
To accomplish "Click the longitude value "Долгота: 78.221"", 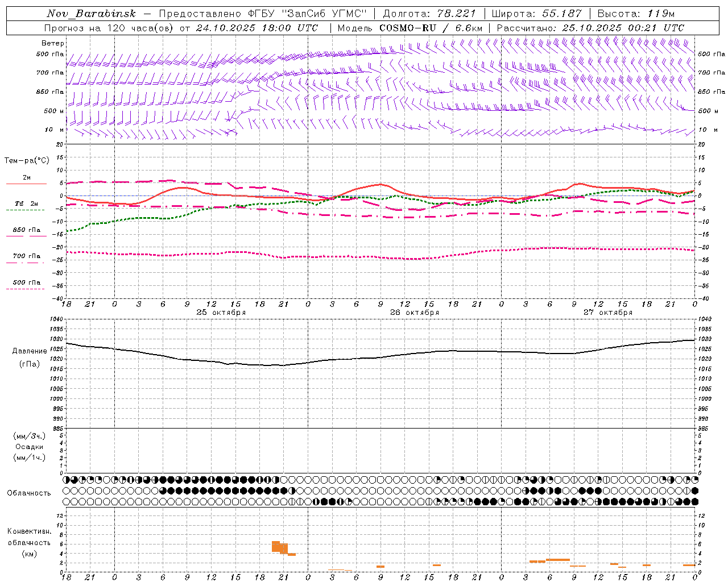I will point(429,14).
